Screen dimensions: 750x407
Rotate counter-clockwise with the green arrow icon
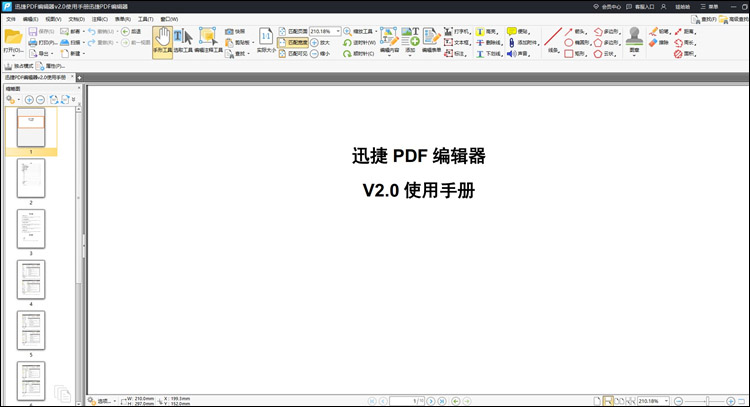(x=347, y=43)
